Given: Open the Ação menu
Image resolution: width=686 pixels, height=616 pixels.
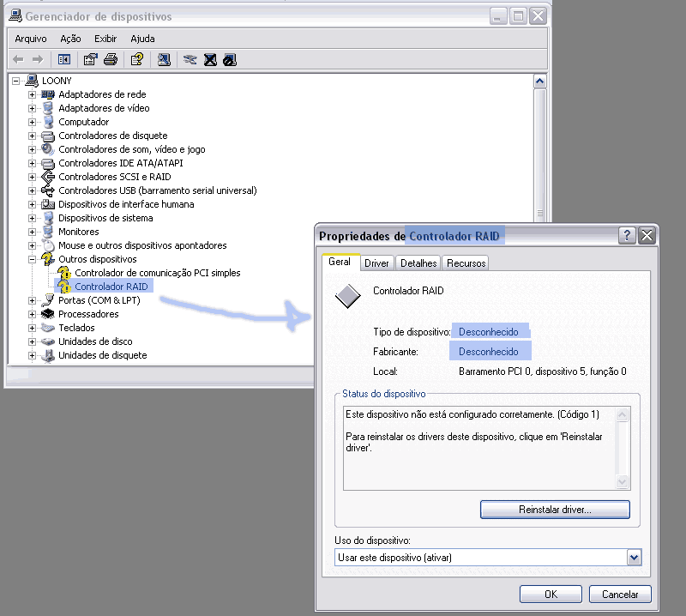Looking at the screenshot, I should tap(70, 39).
